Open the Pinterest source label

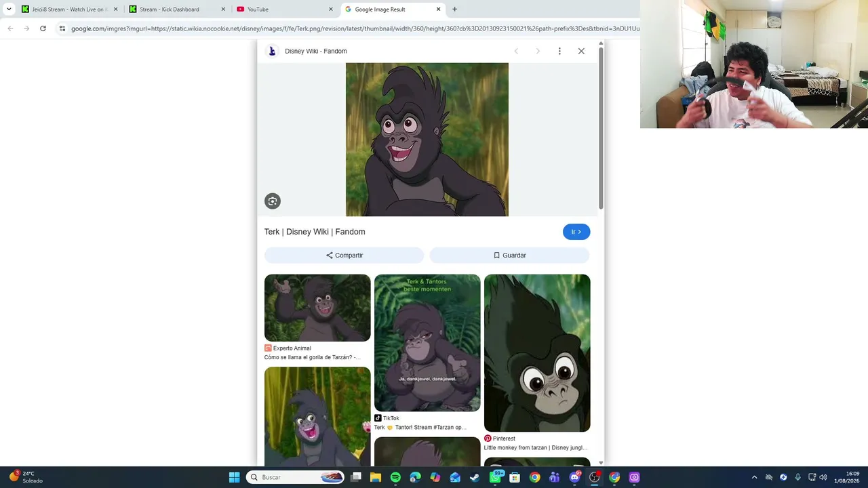pos(500,439)
